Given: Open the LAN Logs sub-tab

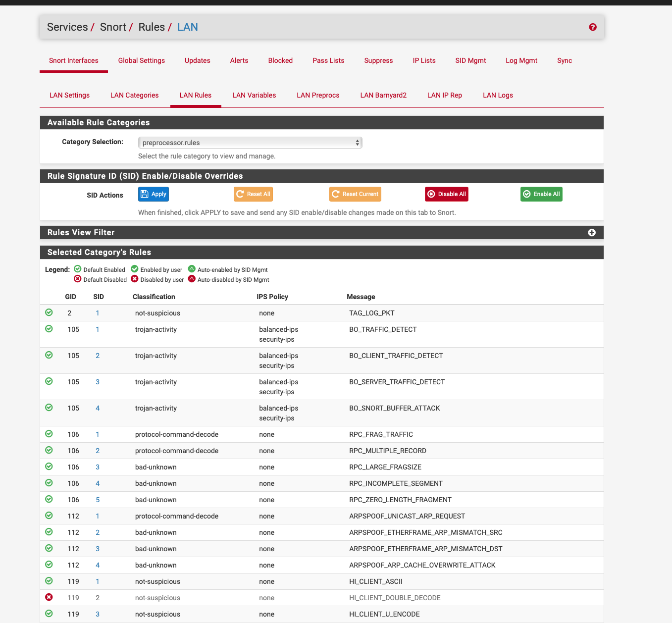Looking at the screenshot, I should coord(498,95).
